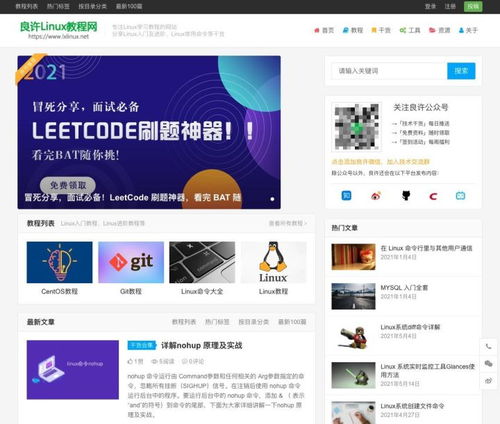Screen dimensions: 500x424
Task: Open hot article about Glances monitoring tool
Action: coord(427,370)
